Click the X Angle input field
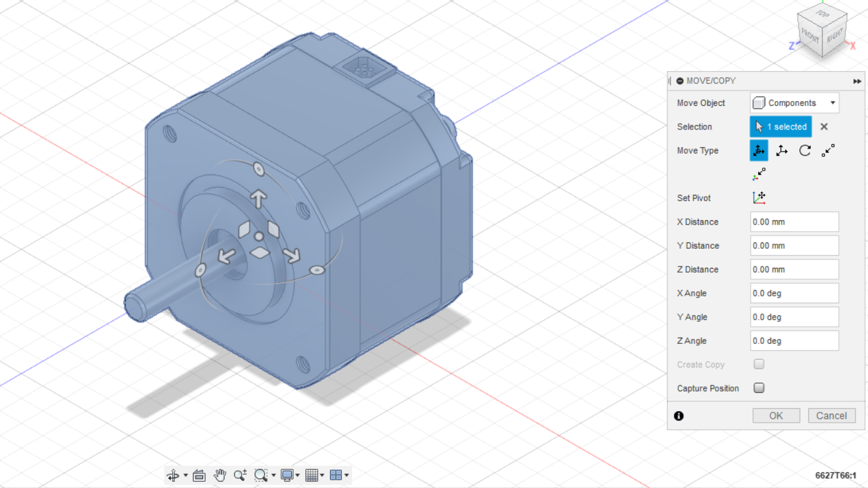Viewport: 868px width, 488px height. click(794, 293)
